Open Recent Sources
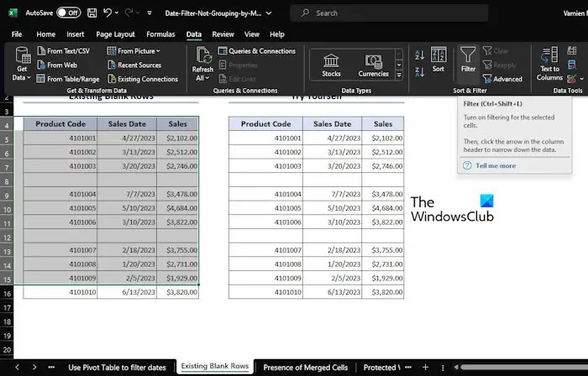 click(x=134, y=65)
